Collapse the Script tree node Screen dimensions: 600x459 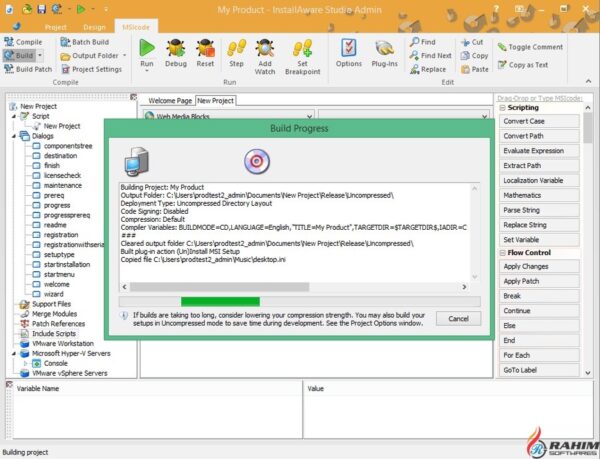click(14, 116)
